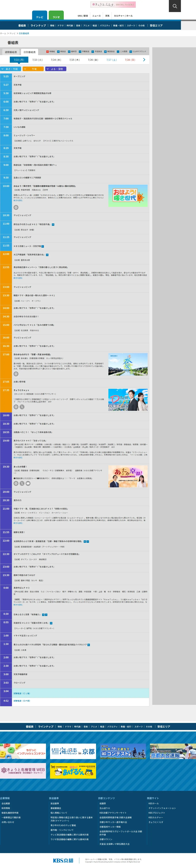Screen dimensions: 196x868
Task: Select 7/23 (火) date tab
Action: [x=37, y=60]
